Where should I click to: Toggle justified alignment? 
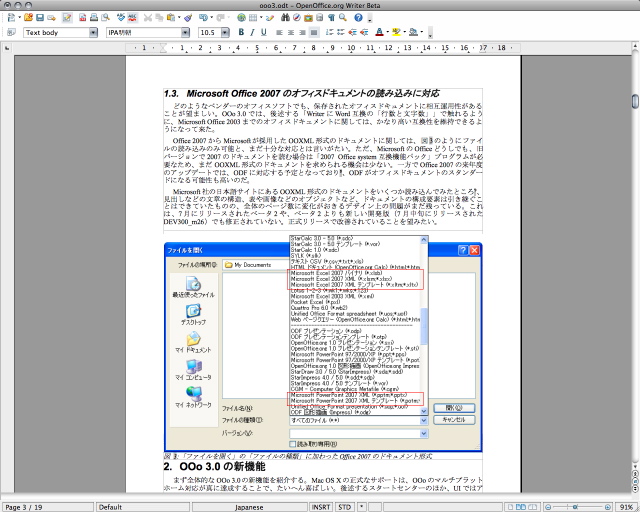314,32
